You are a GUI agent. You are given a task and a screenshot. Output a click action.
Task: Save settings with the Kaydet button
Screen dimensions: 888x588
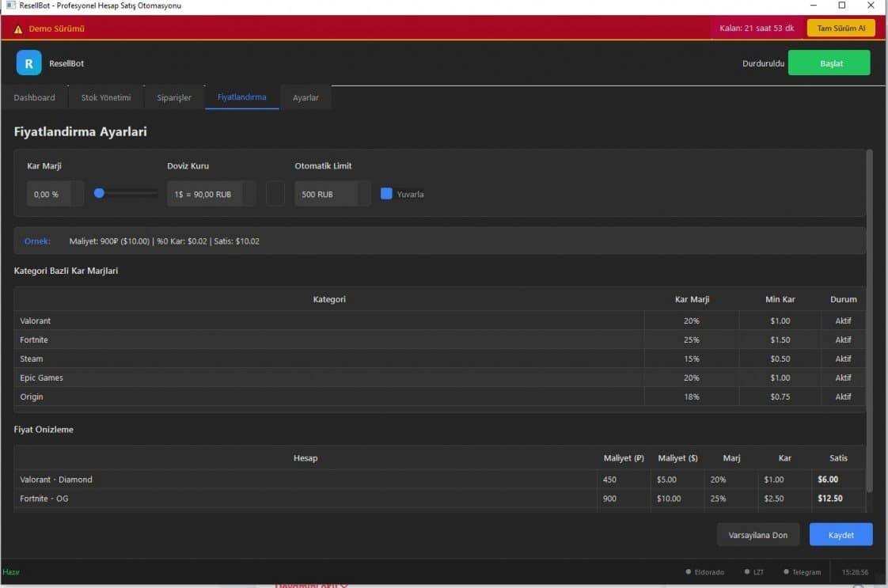pyautogui.click(x=841, y=535)
